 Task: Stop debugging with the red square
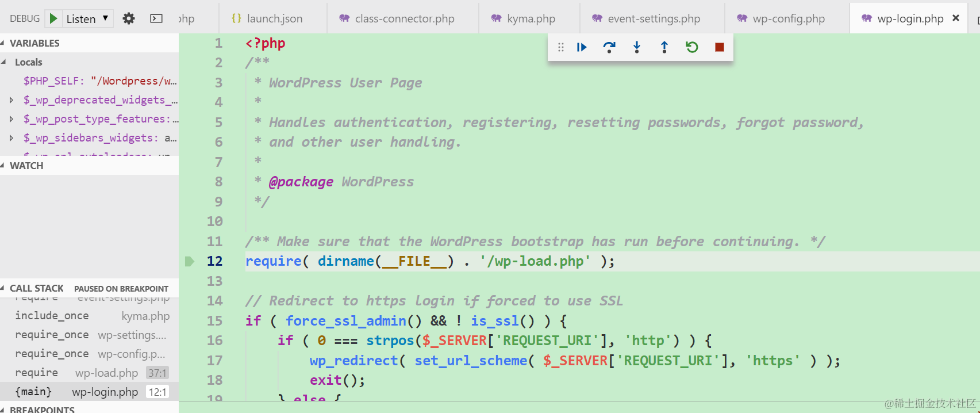719,47
